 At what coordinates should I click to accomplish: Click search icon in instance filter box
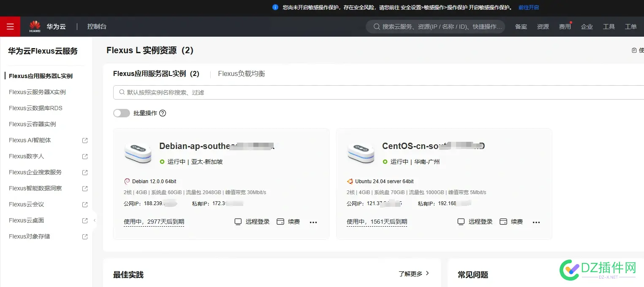(122, 92)
